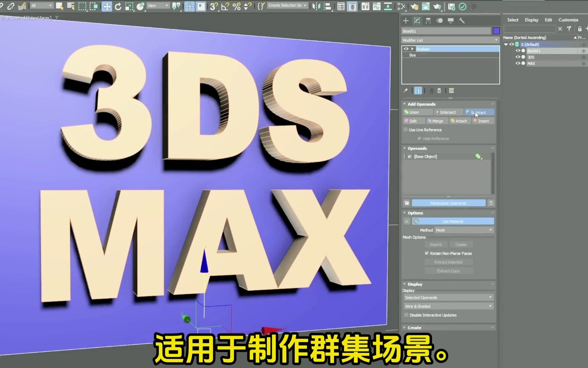This screenshot has height=368, width=588.
Task: Collapse the Add Operands rollout
Action: point(422,104)
